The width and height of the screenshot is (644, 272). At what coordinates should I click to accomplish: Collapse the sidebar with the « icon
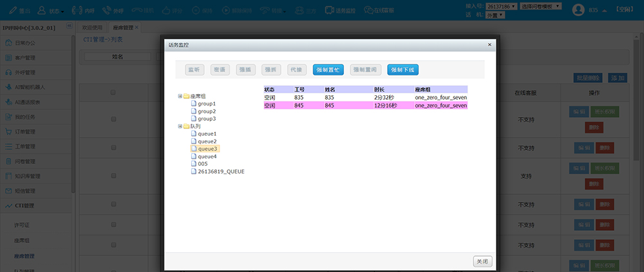click(69, 25)
